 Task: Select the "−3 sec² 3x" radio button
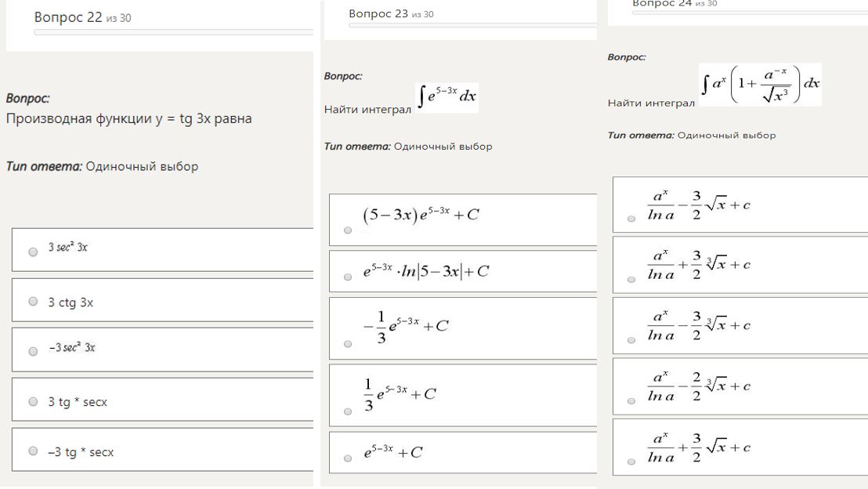[x=32, y=352]
